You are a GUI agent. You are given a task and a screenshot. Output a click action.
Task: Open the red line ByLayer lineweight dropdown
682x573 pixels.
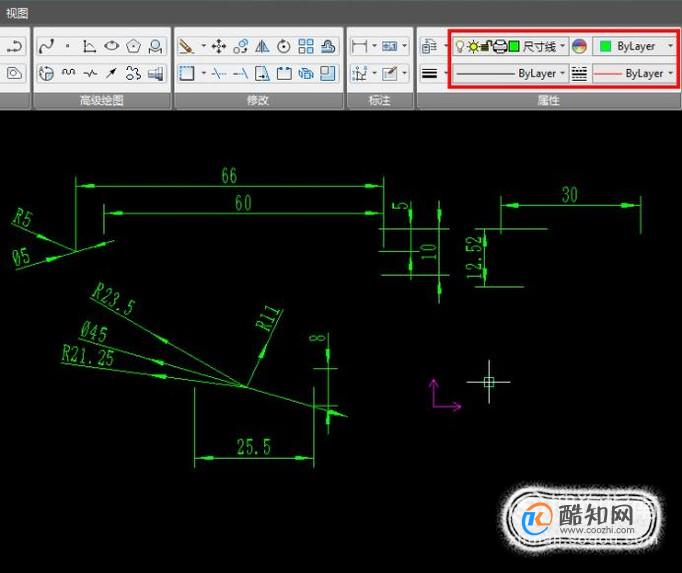[634, 74]
